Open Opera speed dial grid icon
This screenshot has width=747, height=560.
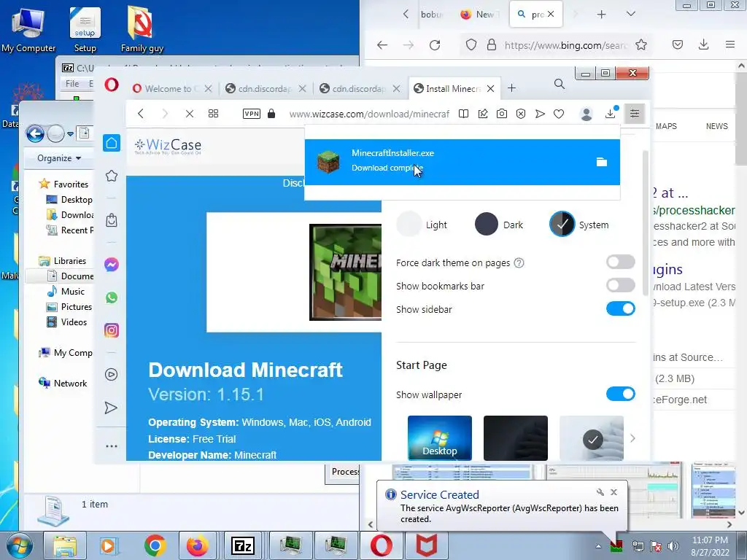[x=214, y=113]
